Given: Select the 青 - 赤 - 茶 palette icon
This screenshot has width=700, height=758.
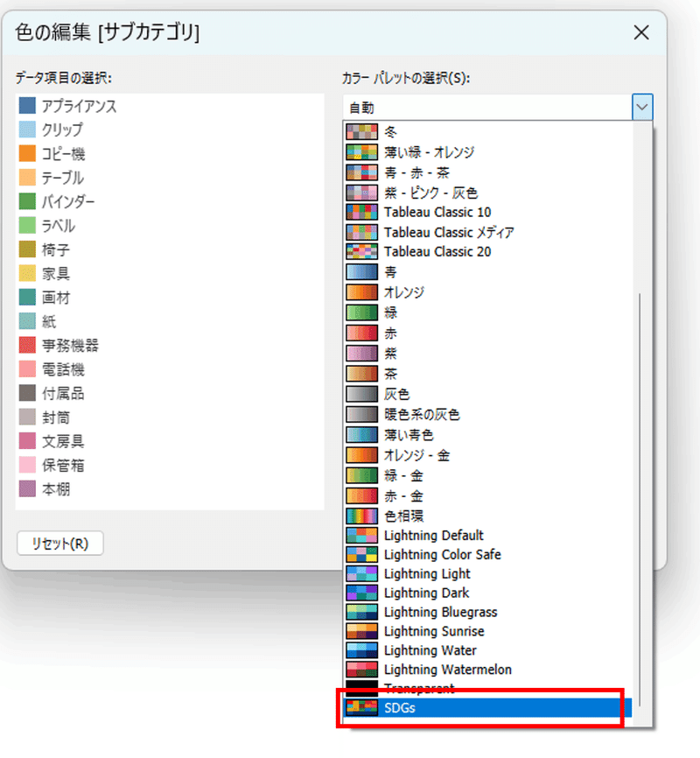Looking at the screenshot, I should (360, 172).
